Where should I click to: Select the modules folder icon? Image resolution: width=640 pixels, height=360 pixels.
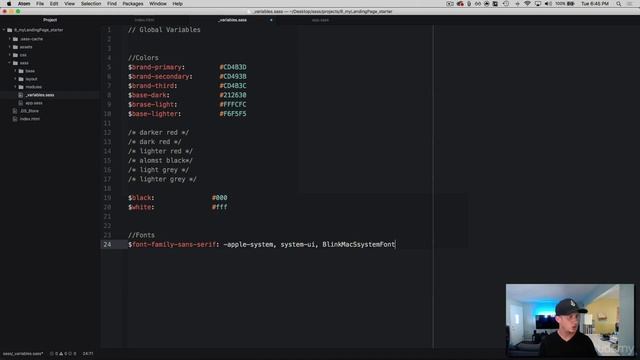tap(21, 87)
